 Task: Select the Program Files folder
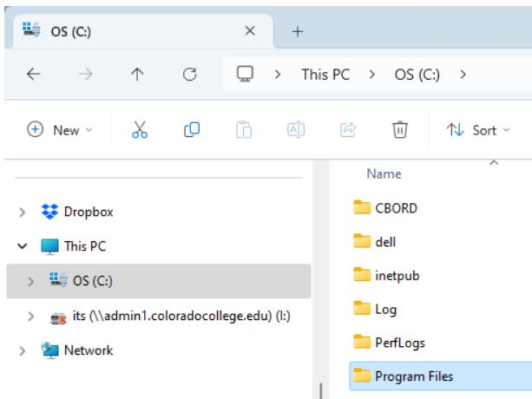pyautogui.click(x=440, y=376)
